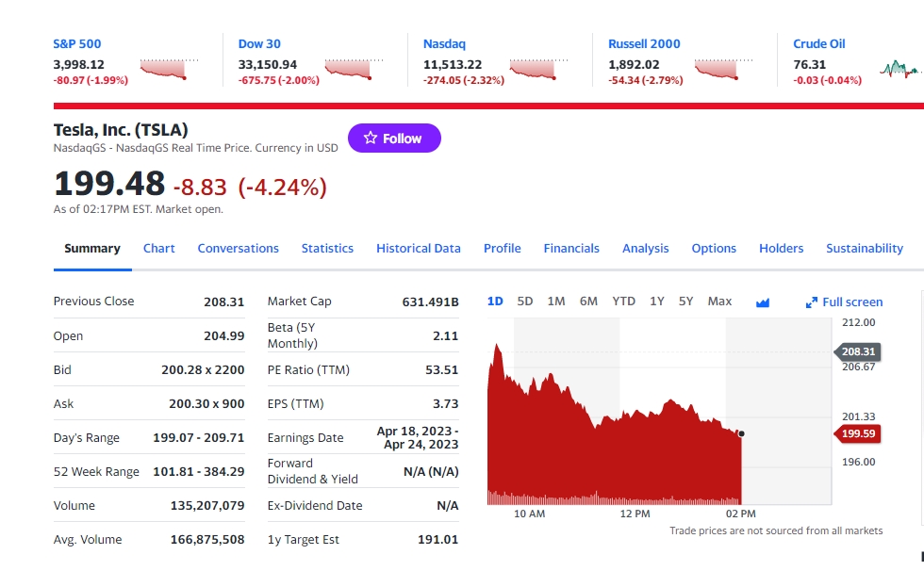Select the 1M chart range

coord(556,302)
